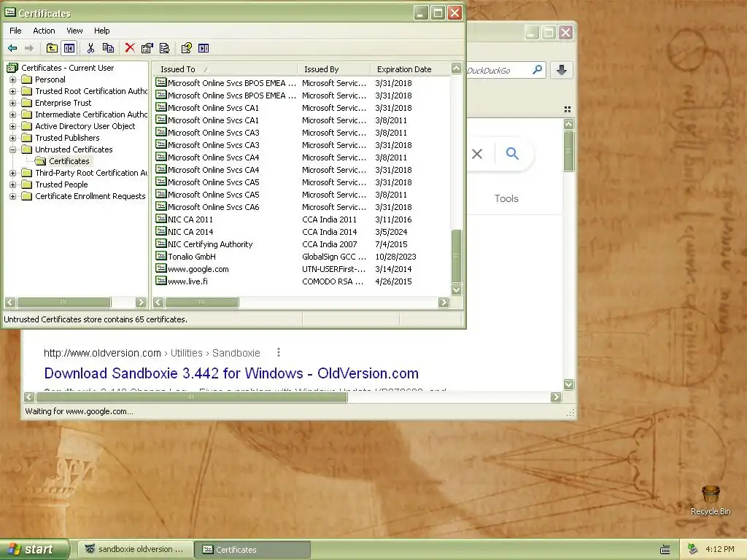Click the red Delete X icon

pyautogui.click(x=130, y=47)
